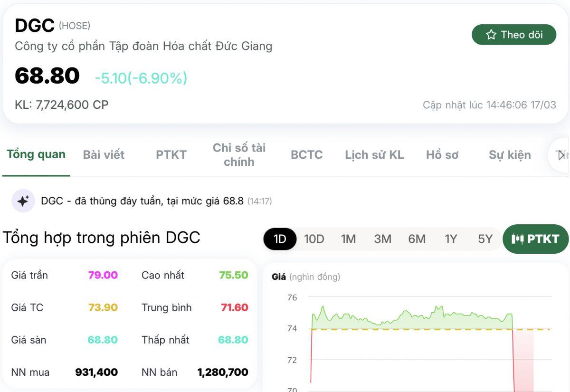This screenshot has height=392, width=570.
Task: Click the current price 68.80 in the header
Action: tap(47, 76)
